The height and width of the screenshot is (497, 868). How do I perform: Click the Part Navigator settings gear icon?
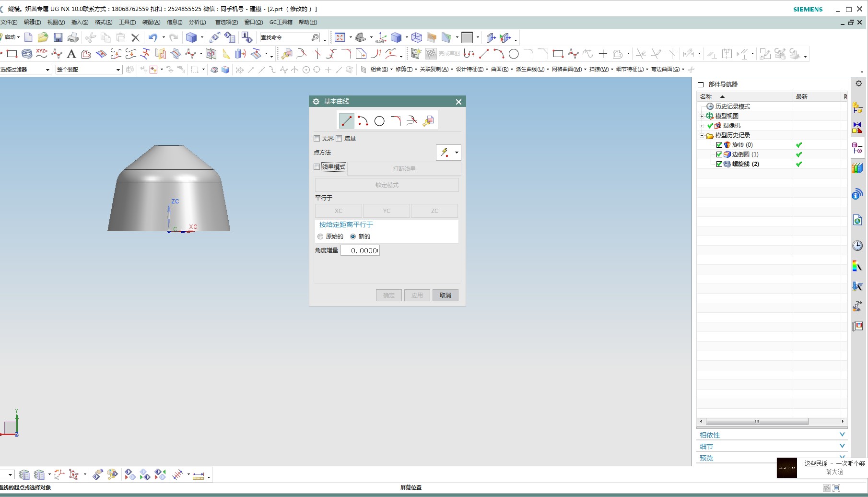point(859,83)
